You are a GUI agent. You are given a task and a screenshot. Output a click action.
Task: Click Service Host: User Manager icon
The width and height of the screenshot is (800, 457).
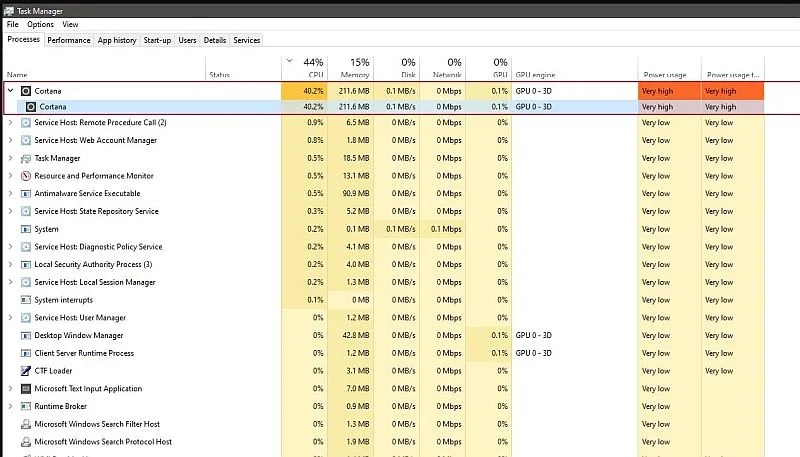click(x=26, y=318)
